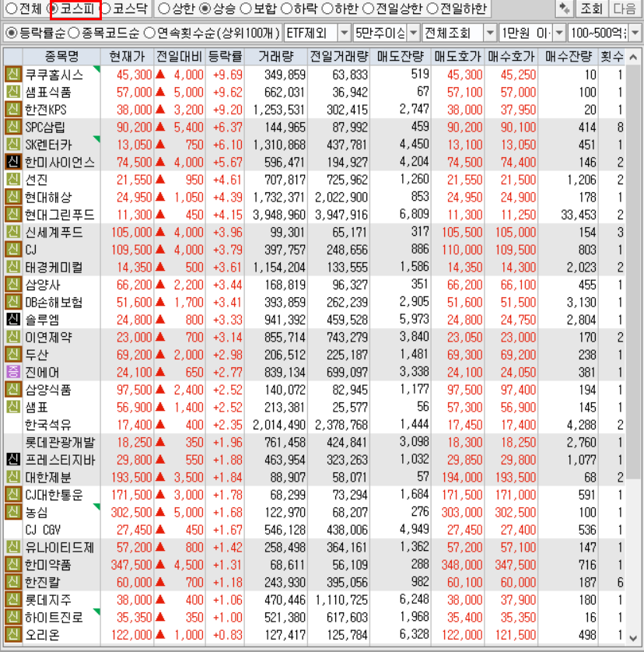Click the 신 badge icon beside 현대해상
This screenshot has height=652, width=644.
pyautogui.click(x=13, y=197)
